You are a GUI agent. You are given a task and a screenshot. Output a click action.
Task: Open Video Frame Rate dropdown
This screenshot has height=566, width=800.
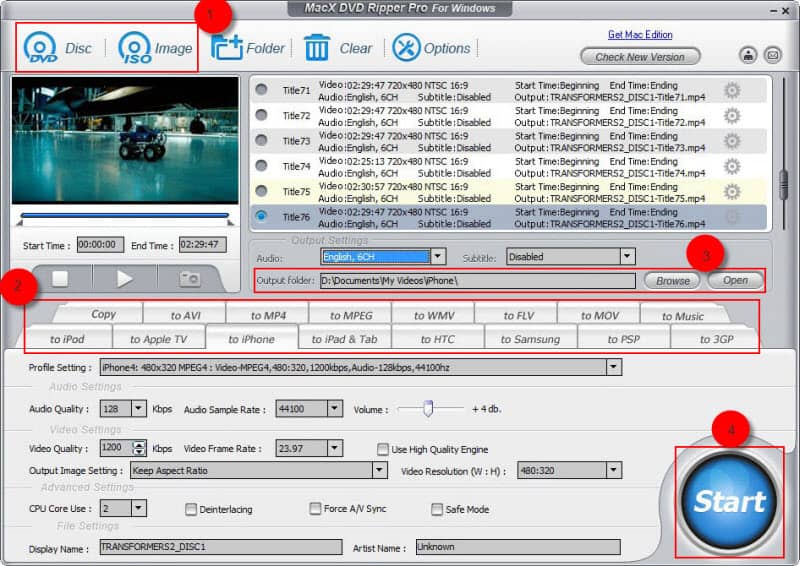point(335,448)
